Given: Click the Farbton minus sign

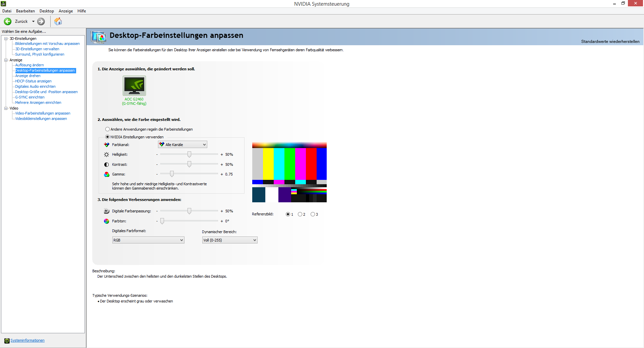Looking at the screenshot, I should [157, 221].
